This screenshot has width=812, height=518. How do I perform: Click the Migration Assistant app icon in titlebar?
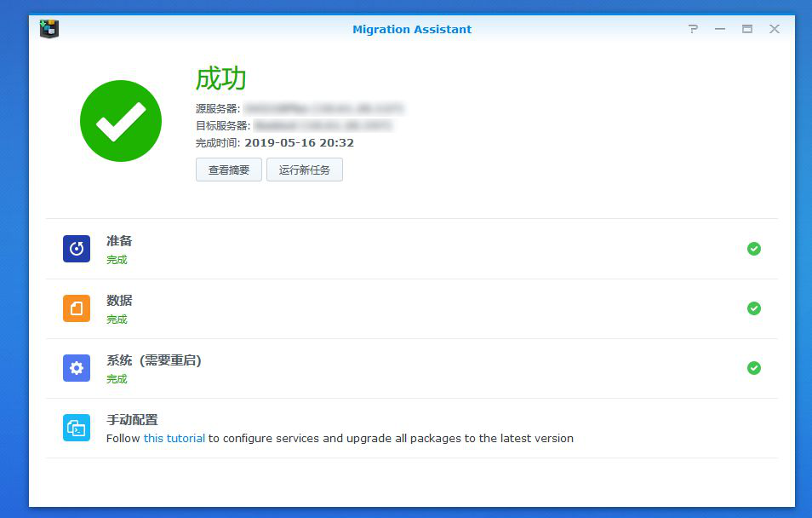(48, 28)
